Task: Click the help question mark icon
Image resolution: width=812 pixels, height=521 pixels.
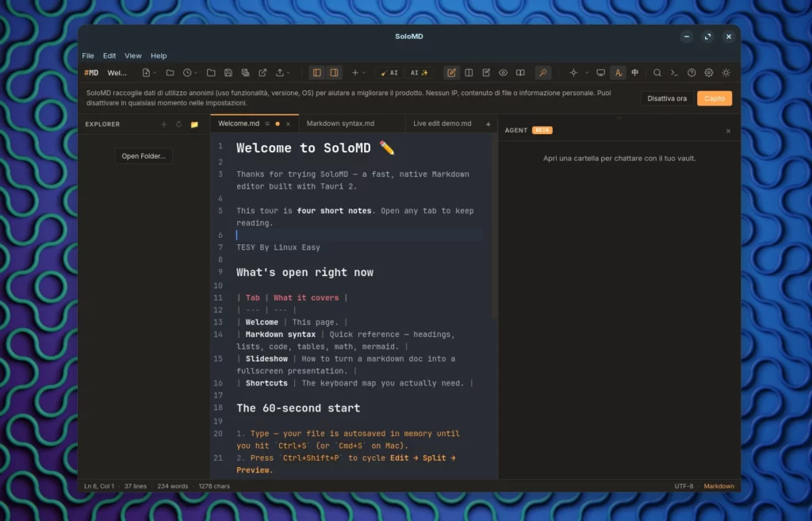Action: pos(691,73)
